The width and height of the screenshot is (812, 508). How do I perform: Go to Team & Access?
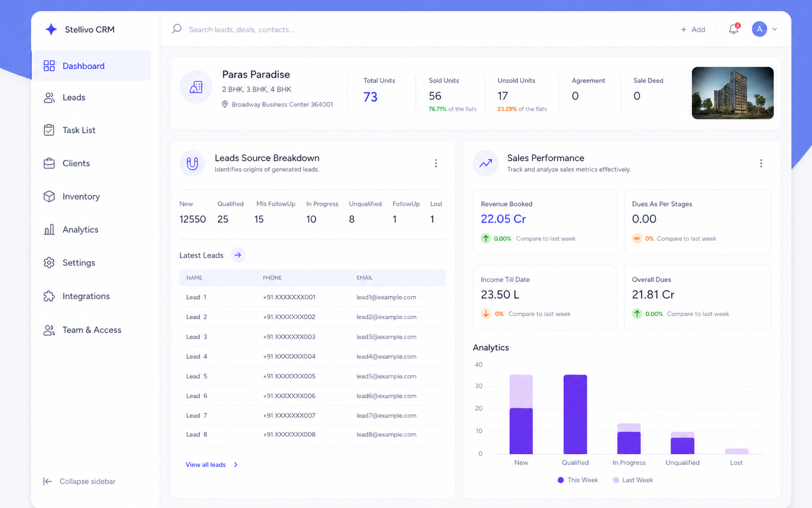pos(92,330)
